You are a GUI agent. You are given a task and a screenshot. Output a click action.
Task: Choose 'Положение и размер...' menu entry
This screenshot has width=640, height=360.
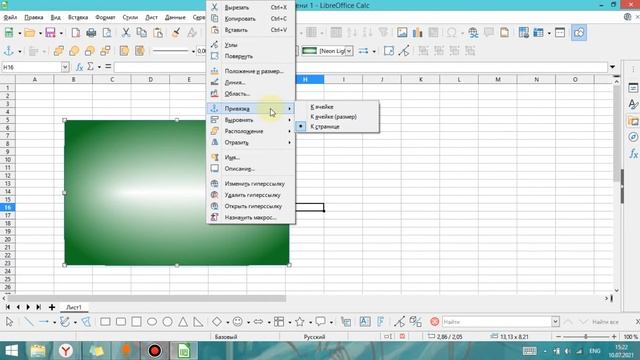tap(251, 71)
